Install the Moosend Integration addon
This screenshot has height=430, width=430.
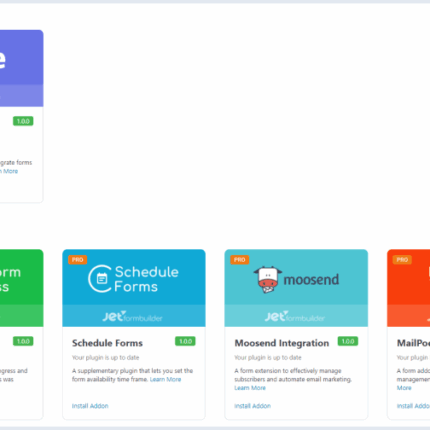tap(252, 406)
